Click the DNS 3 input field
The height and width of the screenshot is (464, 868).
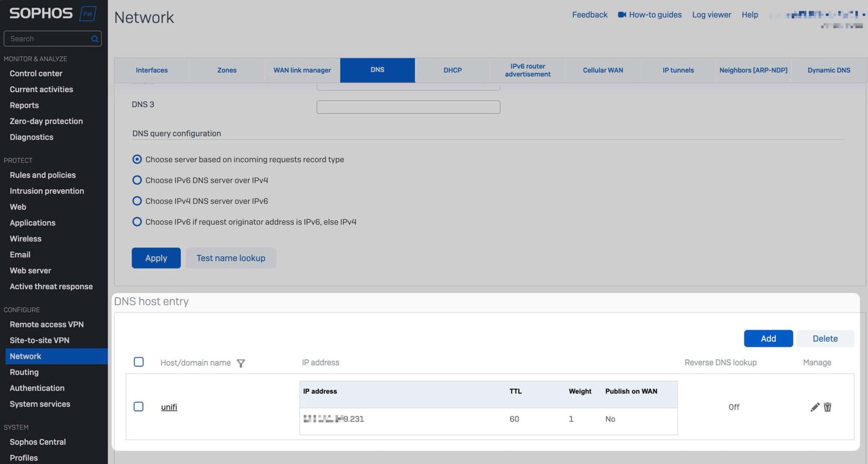pos(408,107)
